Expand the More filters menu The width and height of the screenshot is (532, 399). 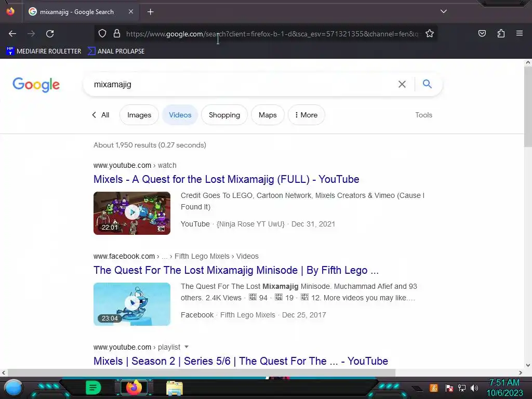click(x=307, y=115)
